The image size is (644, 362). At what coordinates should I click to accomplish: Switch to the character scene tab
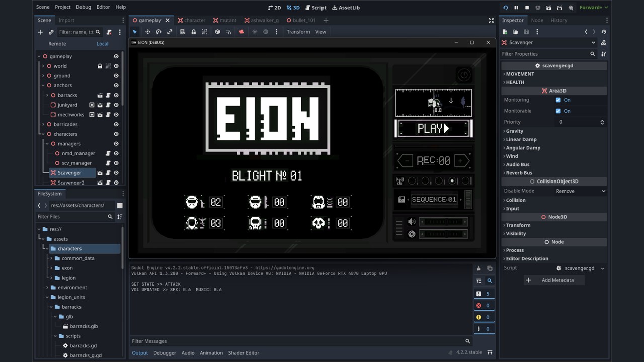[x=195, y=20]
